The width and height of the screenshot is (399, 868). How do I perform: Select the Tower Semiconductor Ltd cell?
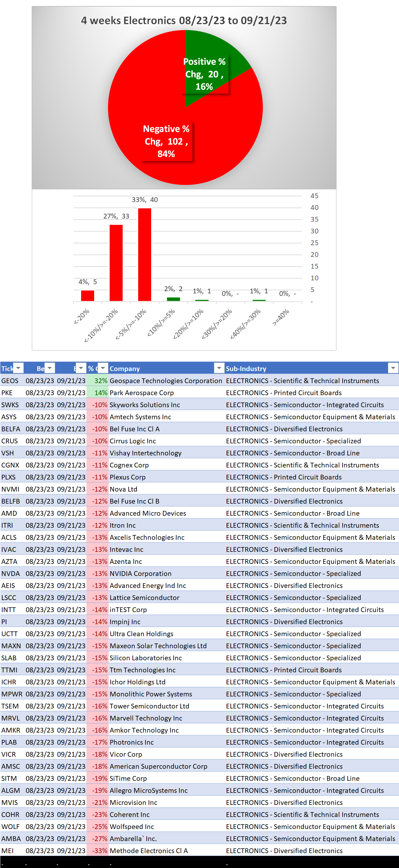(166, 706)
